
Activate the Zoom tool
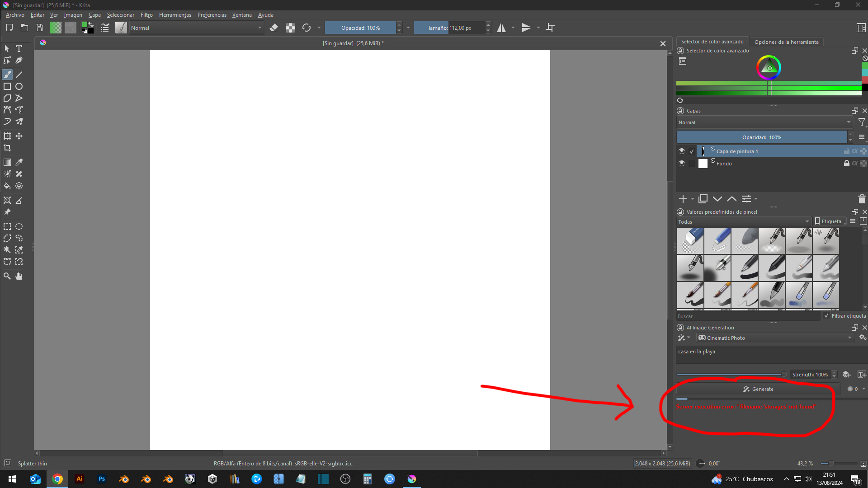(7, 276)
